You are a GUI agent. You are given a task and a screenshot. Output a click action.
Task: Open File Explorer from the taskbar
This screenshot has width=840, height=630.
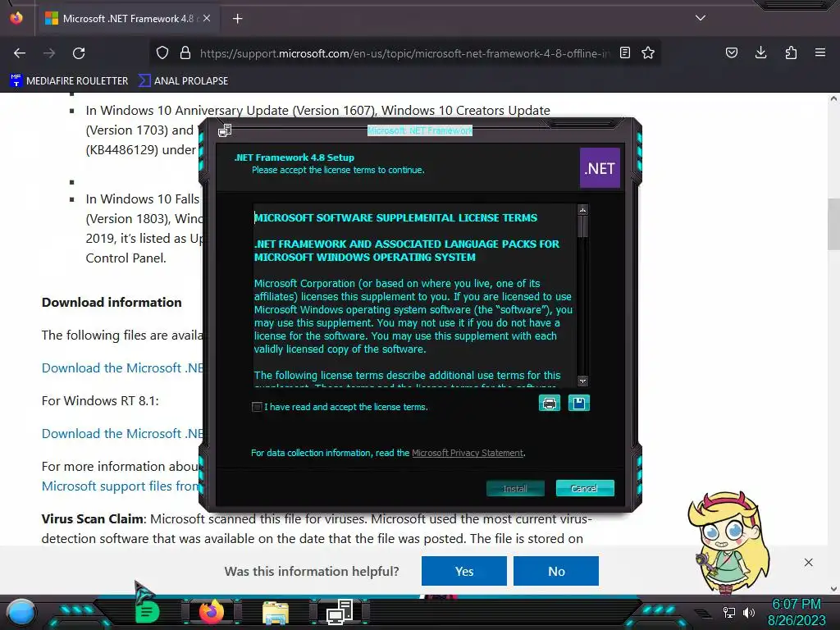pyautogui.click(x=276, y=612)
